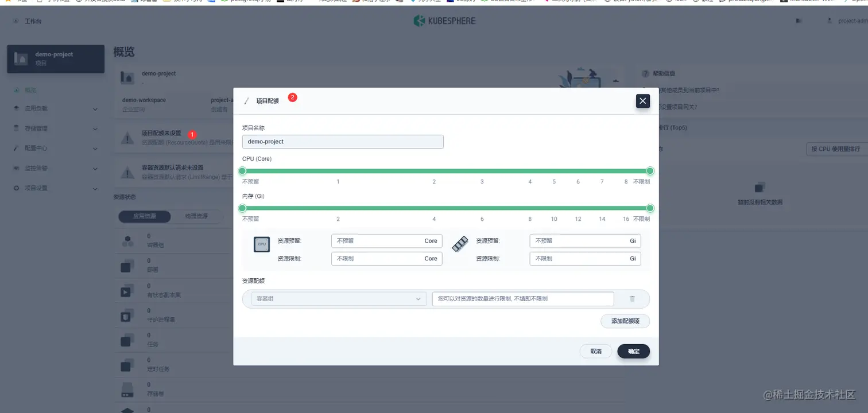Screen dimensions: 868x413
Task: Click the 监控告警 sidebar icon
Action: tap(17, 168)
